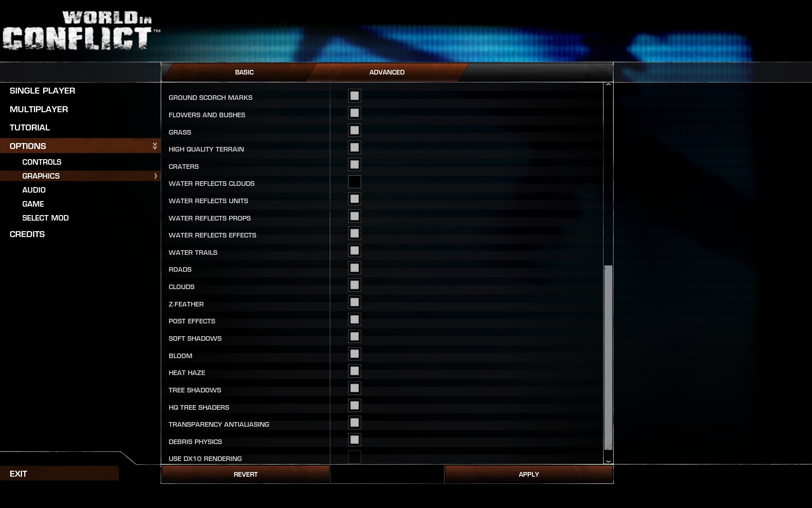Expand the GRAPHICS submenu arrow

[x=155, y=176]
